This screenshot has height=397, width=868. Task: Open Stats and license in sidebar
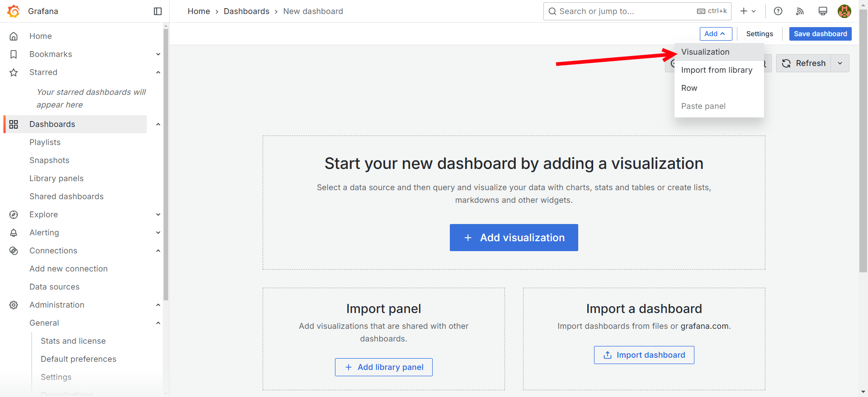pyautogui.click(x=73, y=341)
